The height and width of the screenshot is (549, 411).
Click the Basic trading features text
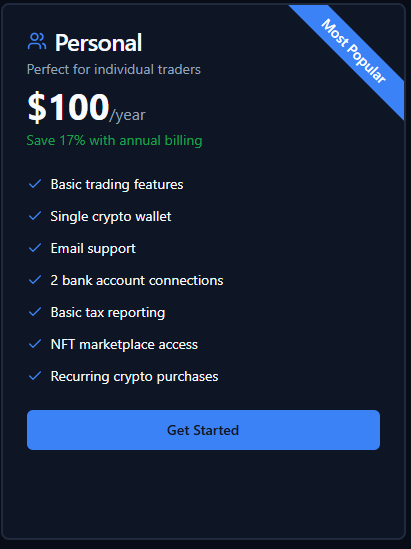tap(117, 185)
